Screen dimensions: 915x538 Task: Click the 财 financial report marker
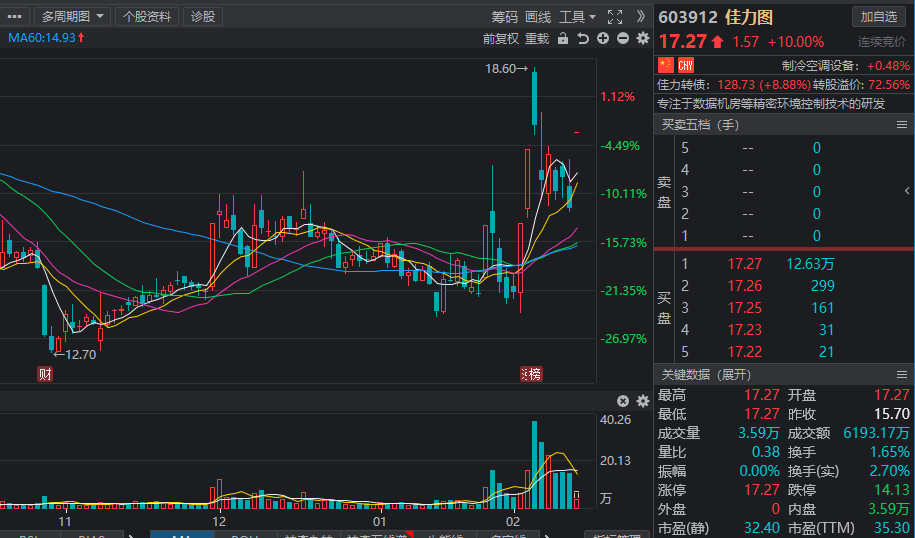45,374
